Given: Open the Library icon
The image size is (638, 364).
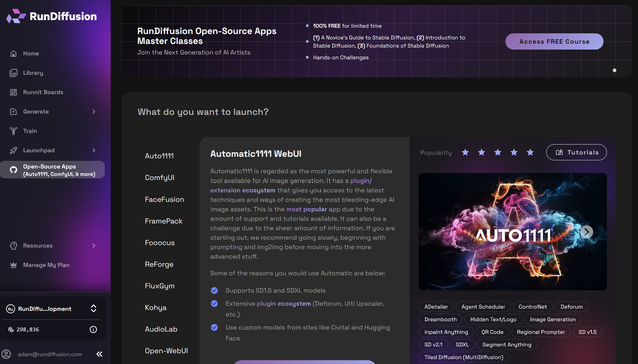Looking at the screenshot, I should (13, 73).
